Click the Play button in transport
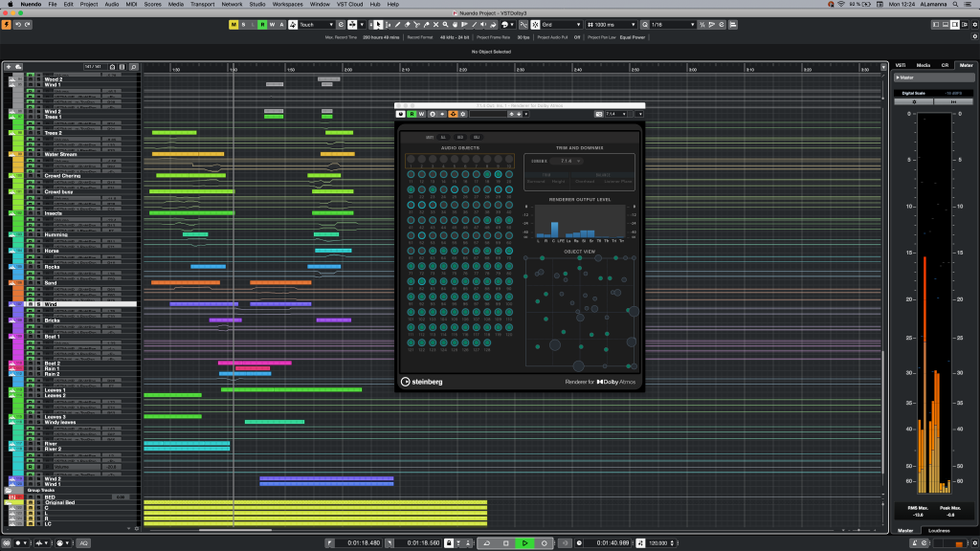Image resolution: width=980 pixels, height=551 pixels. (x=525, y=543)
